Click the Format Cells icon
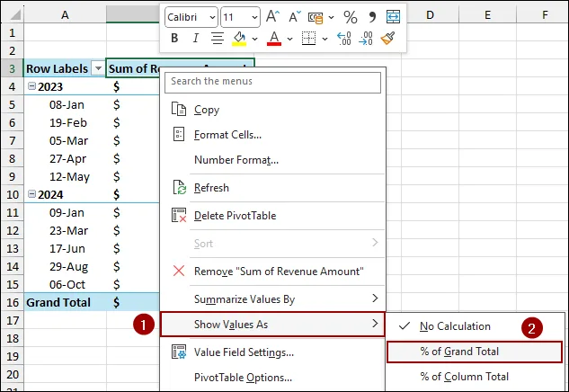 click(x=179, y=134)
